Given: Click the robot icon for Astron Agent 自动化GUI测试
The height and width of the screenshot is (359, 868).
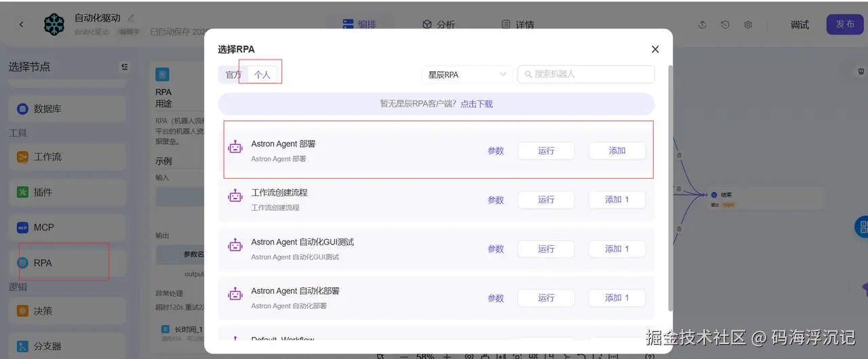Looking at the screenshot, I should click(x=235, y=245).
